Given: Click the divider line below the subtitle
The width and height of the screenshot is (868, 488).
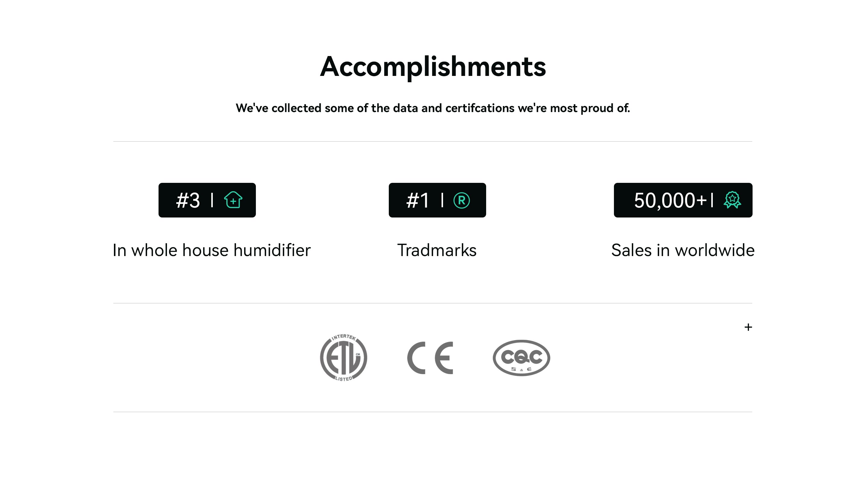Looking at the screenshot, I should point(433,142).
